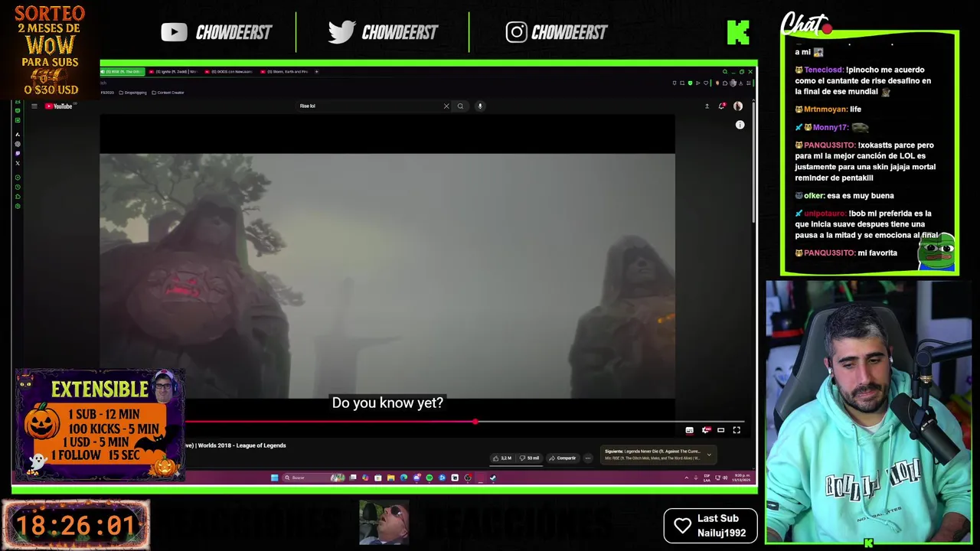
Task: Toggle video subtitles (CC) button
Action: pyautogui.click(x=689, y=430)
